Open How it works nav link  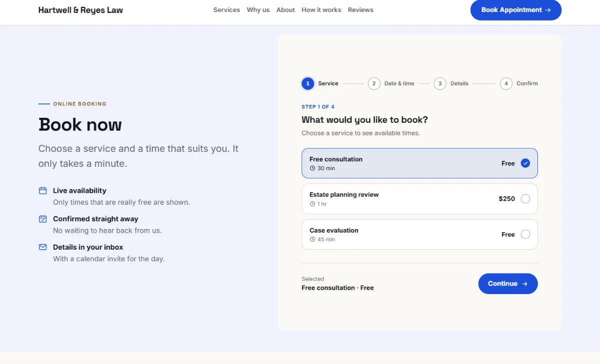[x=321, y=10]
